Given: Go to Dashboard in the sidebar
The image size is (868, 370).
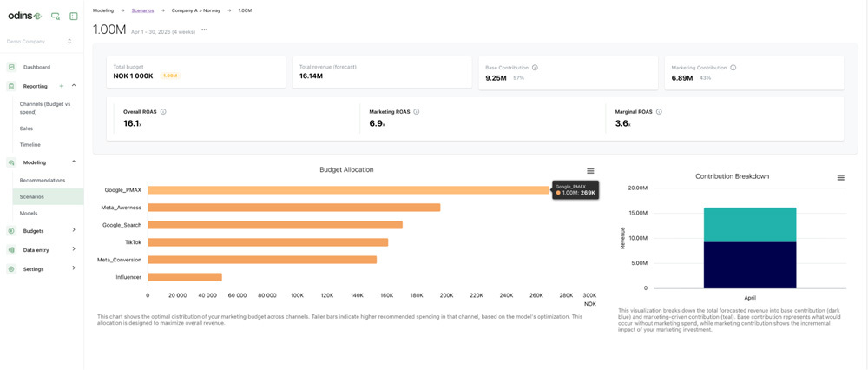Looking at the screenshot, I should (36, 67).
